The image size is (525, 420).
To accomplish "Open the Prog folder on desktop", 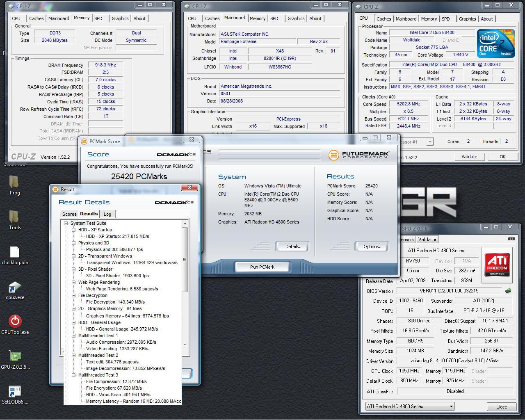I will tap(14, 185).
